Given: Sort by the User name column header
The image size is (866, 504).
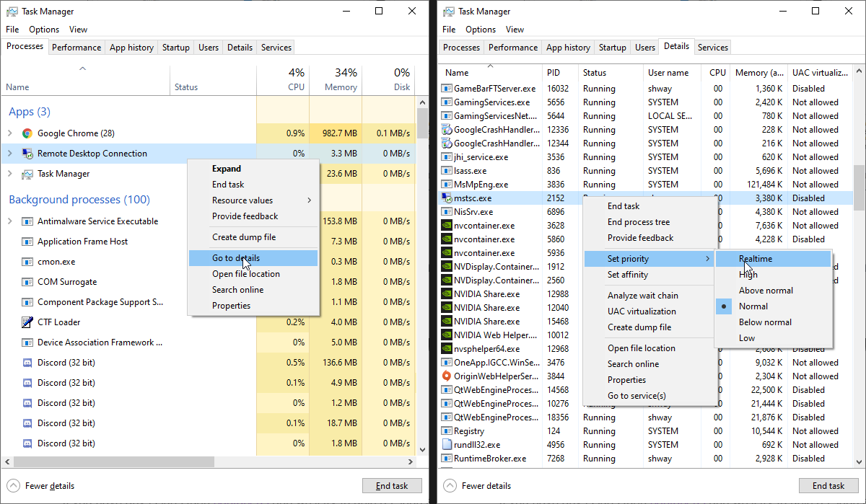Looking at the screenshot, I should pyautogui.click(x=668, y=73).
